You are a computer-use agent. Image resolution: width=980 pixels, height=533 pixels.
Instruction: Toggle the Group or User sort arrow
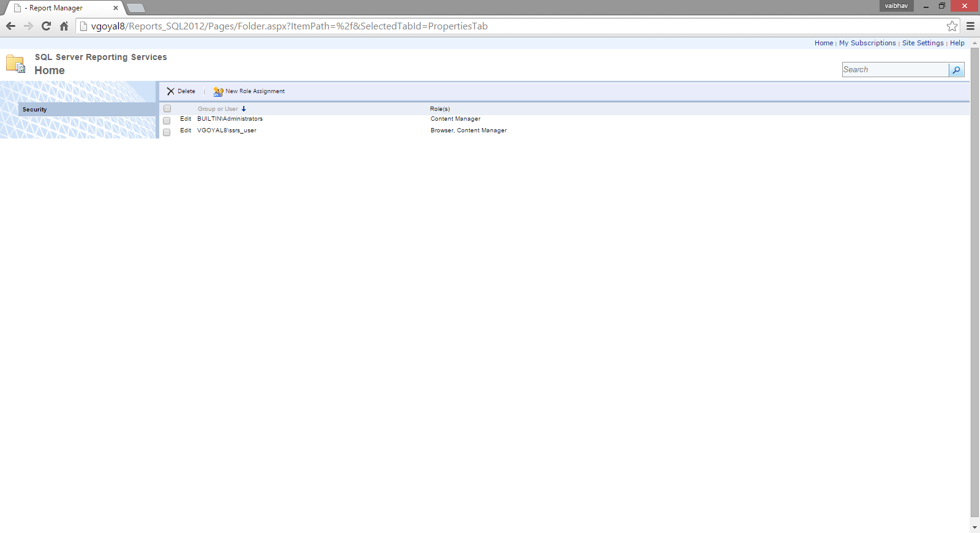point(244,109)
